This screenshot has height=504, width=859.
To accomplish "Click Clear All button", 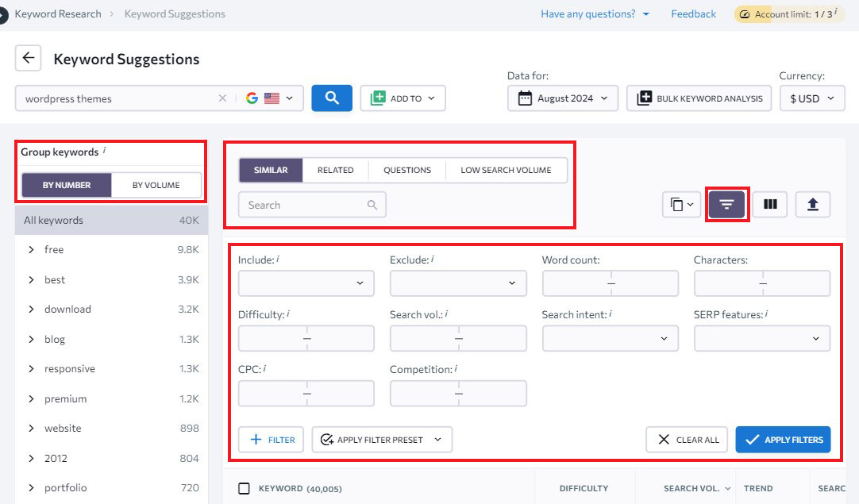I will click(687, 440).
